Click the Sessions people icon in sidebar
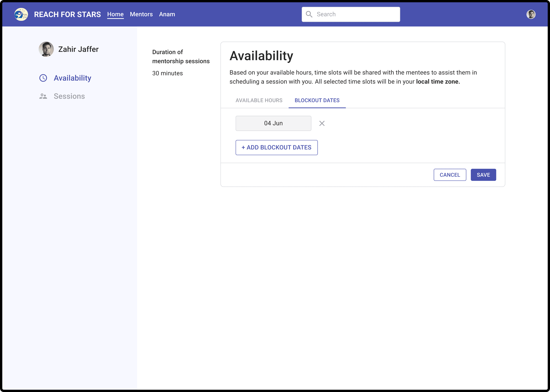This screenshot has height=392, width=550. pos(43,96)
